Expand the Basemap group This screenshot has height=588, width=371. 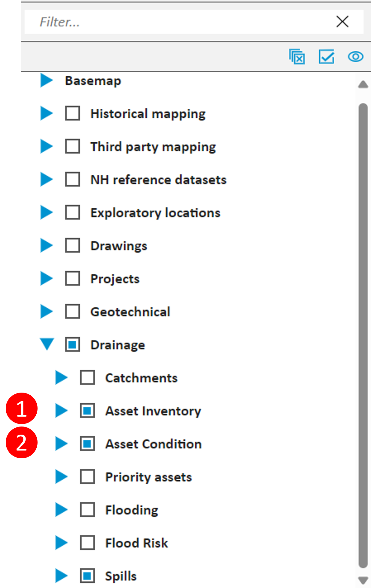pyautogui.click(x=47, y=80)
